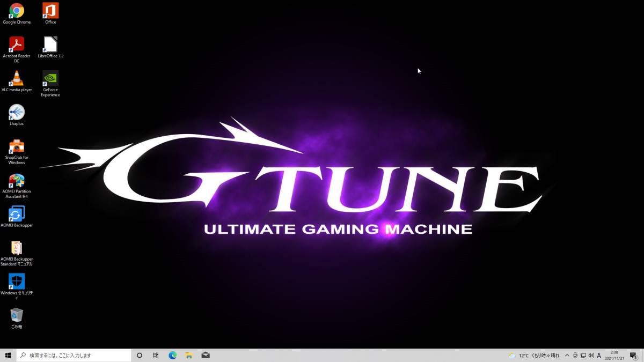Open the weather widget showing 12°C
Viewport: 644px width, 362px height.
(x=534, y=355)
